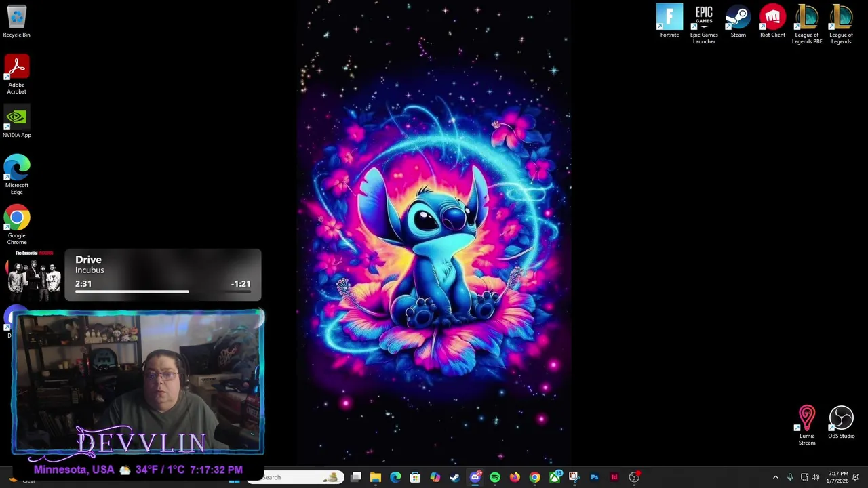Viewport: 868px width, 488px height.
Task: Expand the hidden system tray icons
Action: 776,477
